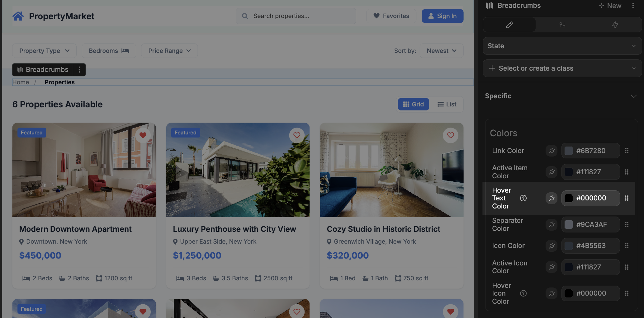Toggle the heart on Modern Downtown Apartment
This screenshot has width=644, height=318.
[143, 135]
